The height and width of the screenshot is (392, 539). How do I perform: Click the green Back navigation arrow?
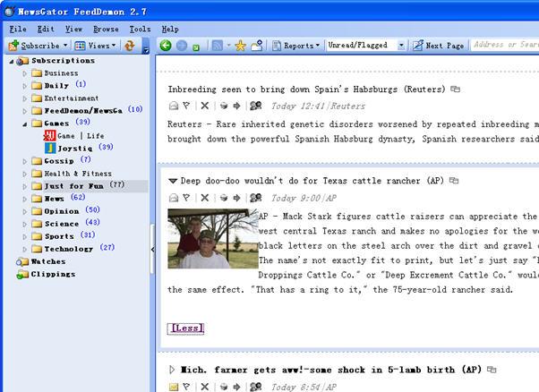(166, 46)
